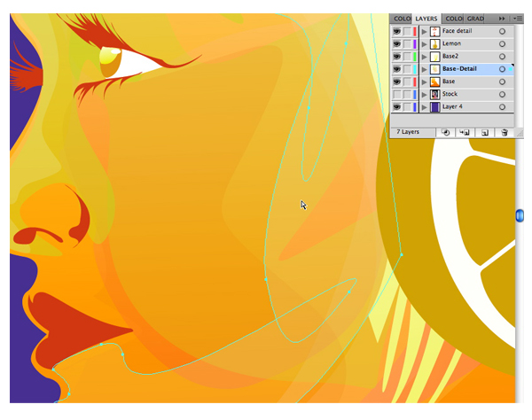The width and height of the screenshot is (532, 420).
Task: Hide the Face detail layer
Action: click(x=396, y=32)
